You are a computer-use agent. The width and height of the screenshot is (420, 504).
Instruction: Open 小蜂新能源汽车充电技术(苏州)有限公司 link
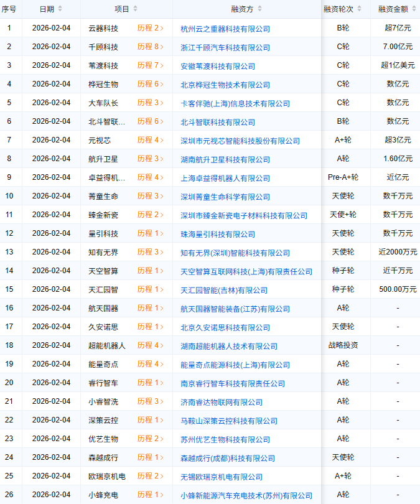(246, 495)
